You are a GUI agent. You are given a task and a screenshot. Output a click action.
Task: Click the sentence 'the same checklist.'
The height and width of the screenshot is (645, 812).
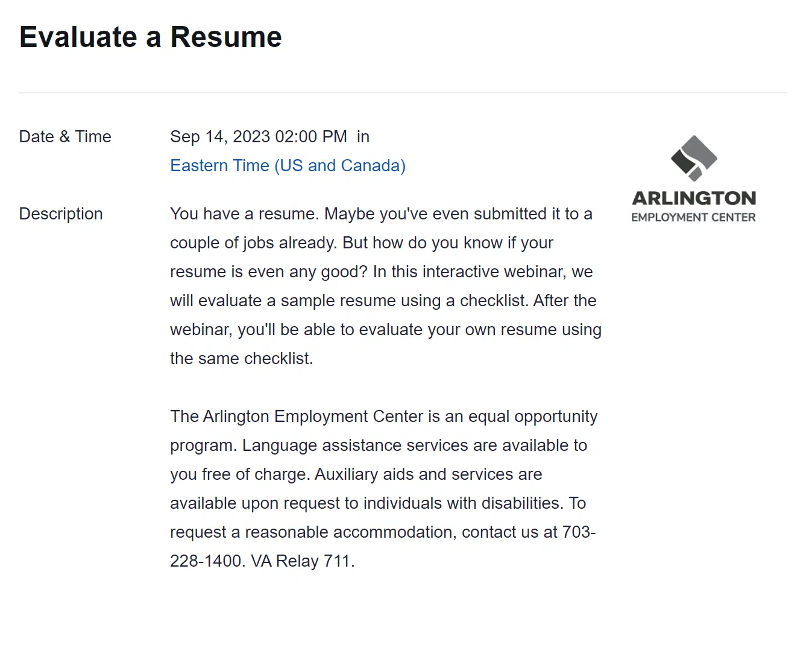click(242, 359)
